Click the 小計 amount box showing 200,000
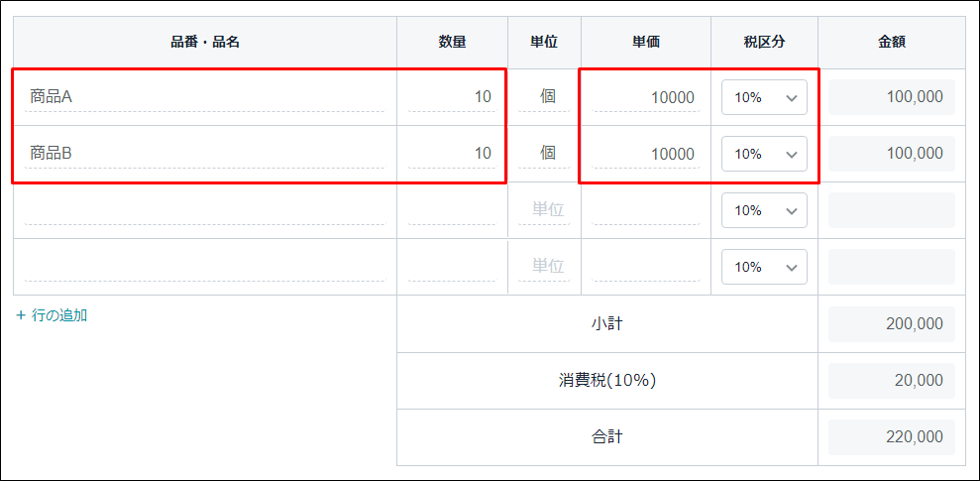The image size is (980, 481). point(891,324)
